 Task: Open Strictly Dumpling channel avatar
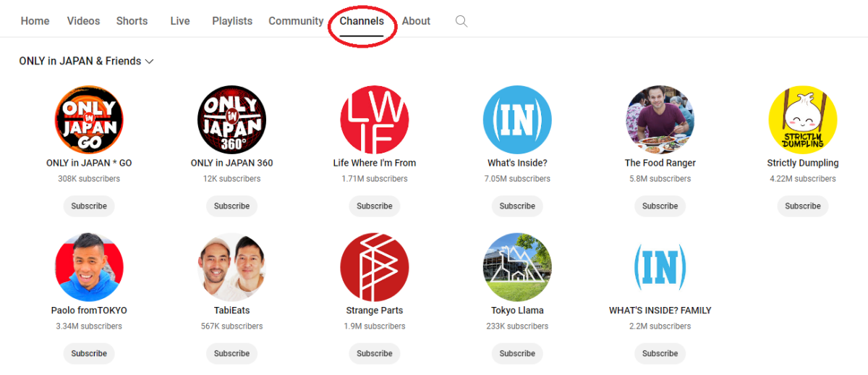click(803, 119)
